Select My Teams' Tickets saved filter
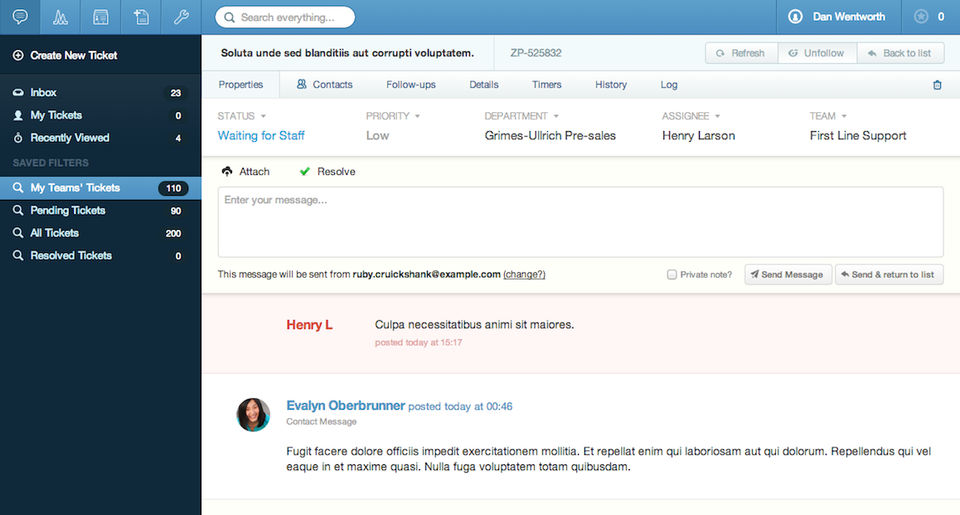This screenshot has height=515, width=960. 100,188
